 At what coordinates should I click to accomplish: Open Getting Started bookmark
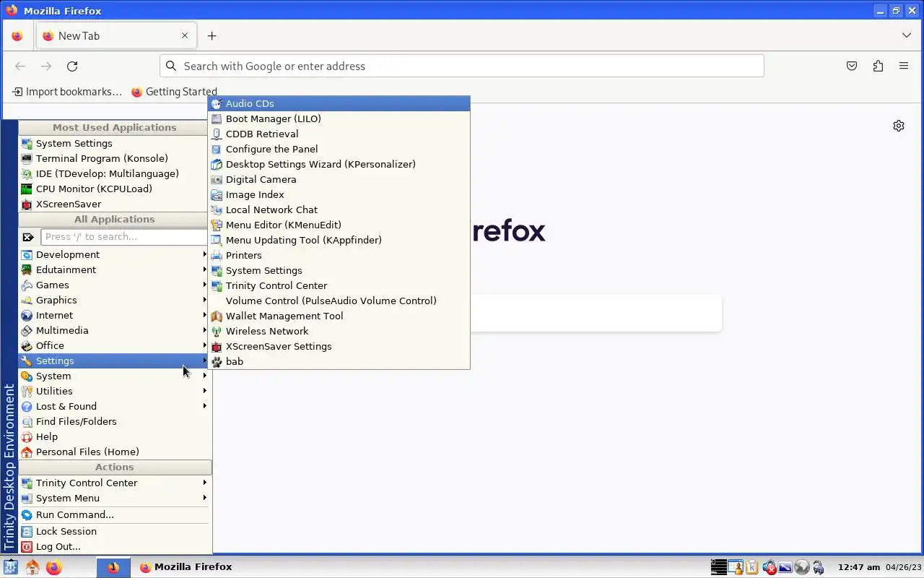click(174, 92)
